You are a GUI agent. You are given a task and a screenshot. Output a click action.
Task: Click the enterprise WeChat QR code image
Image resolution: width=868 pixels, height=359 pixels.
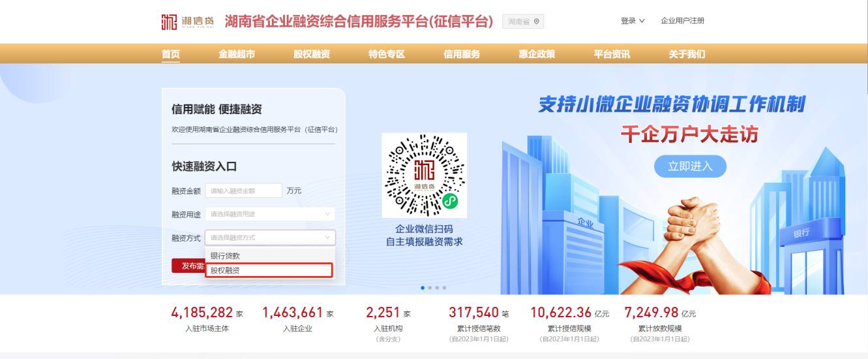point(424,175)
